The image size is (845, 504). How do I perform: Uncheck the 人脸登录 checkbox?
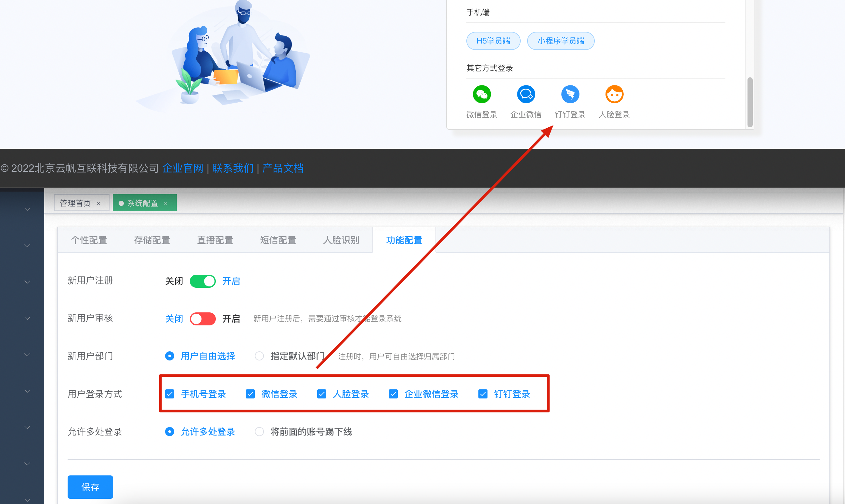tap(321, 394)
